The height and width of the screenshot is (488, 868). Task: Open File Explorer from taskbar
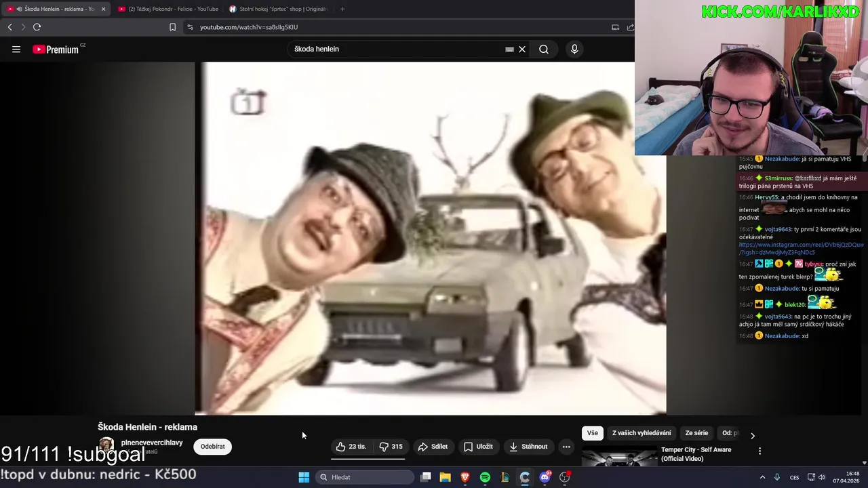click(x=445, y=477)
